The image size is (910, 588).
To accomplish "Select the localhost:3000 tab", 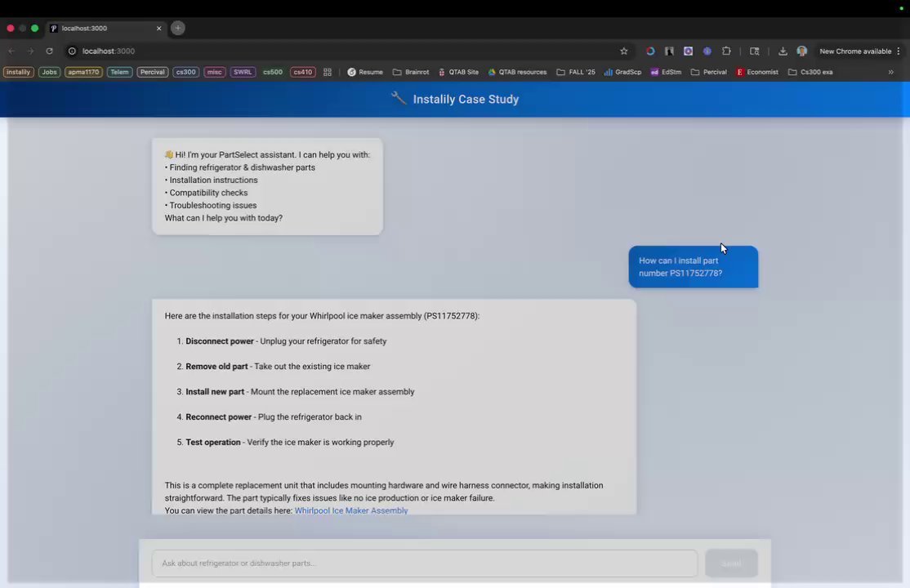I will tap(105, 28).
